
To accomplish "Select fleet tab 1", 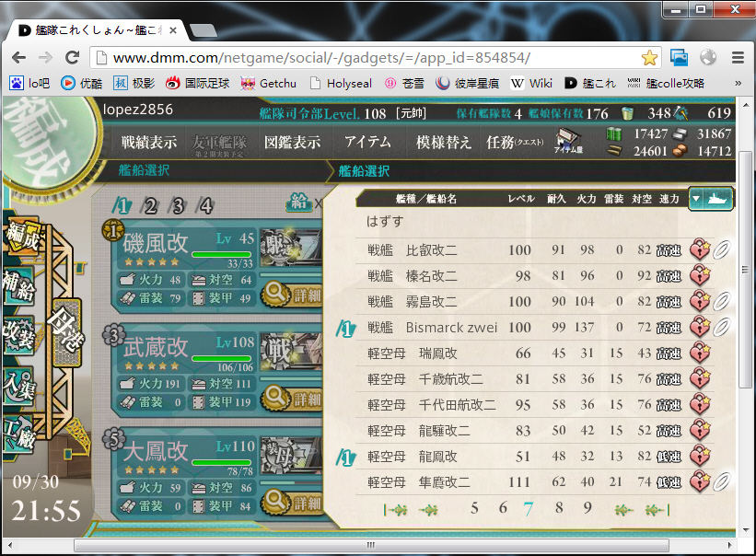I will point(122,205).
